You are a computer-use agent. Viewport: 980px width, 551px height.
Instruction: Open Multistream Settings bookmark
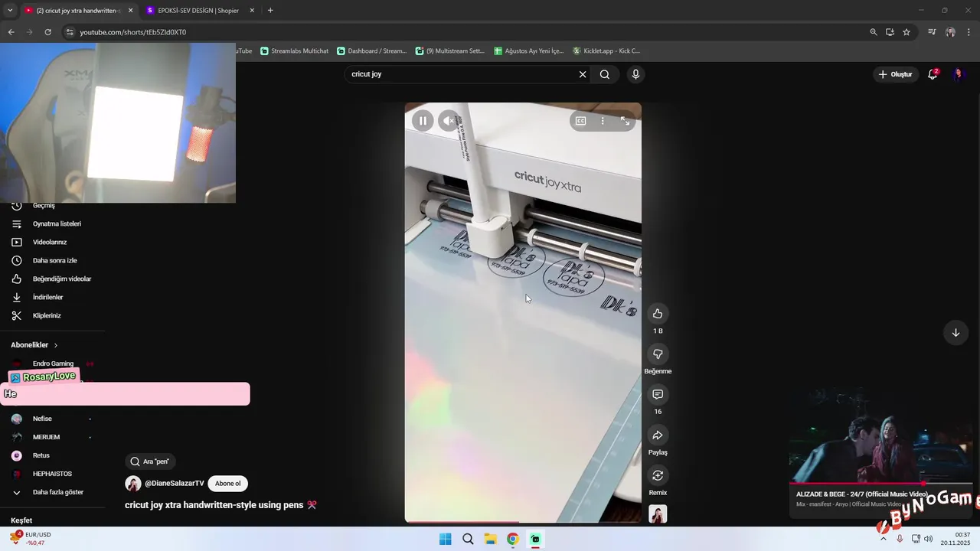point(449,51)
